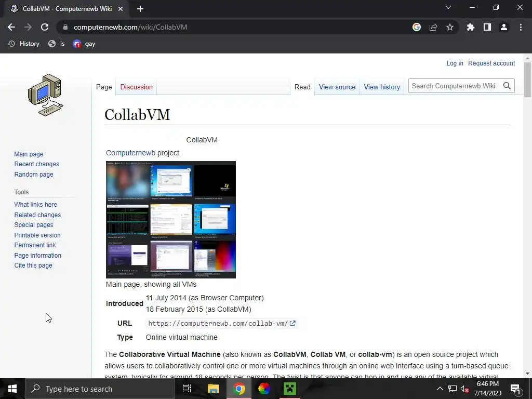532x399 pixels.
Task: Open the 'is' bookmark
Action: coord(57,44)
